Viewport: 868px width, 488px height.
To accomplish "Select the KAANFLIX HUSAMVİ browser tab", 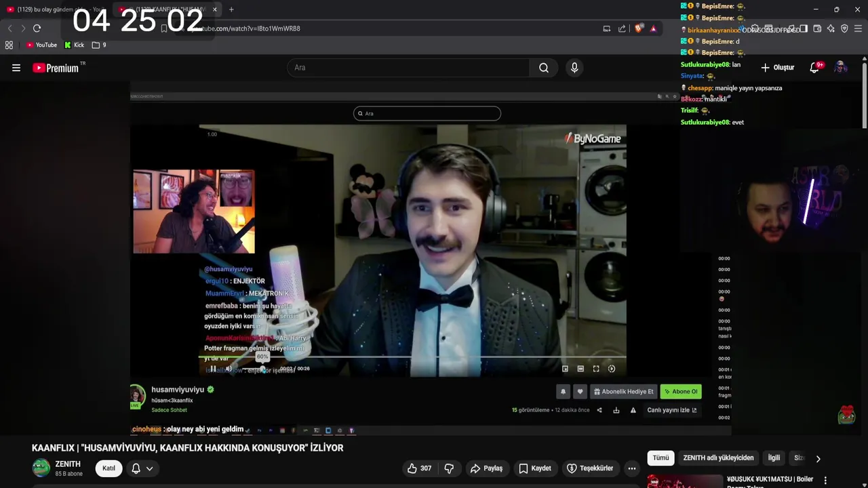I will coord(168,9).
